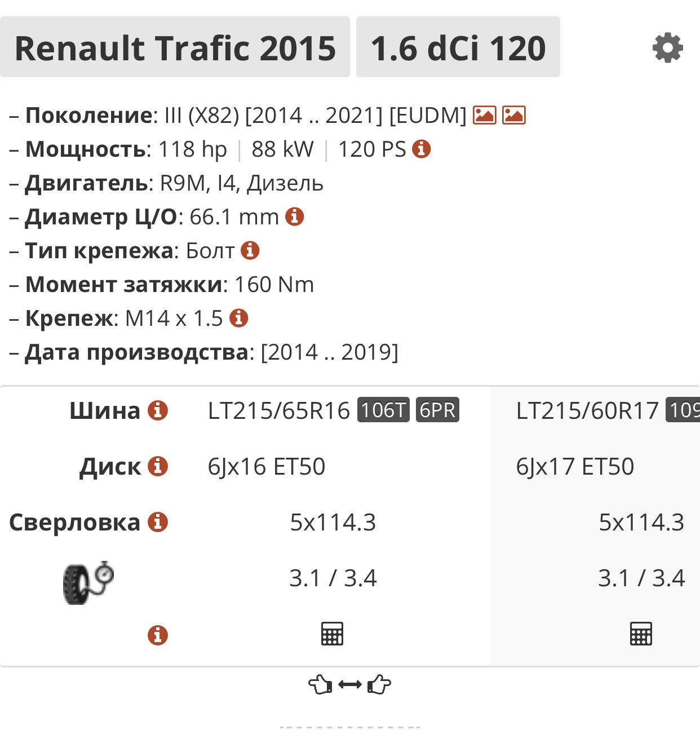Show info for M14 x 1.5 fastener

[x=239, y=318]
